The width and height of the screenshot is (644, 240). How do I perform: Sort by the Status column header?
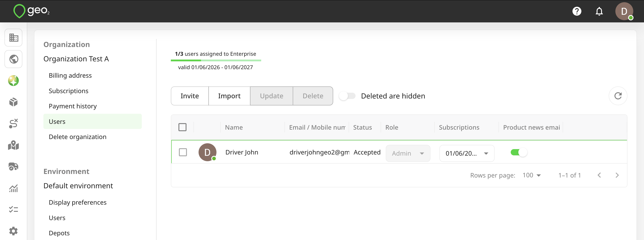(x=362, y=127)
